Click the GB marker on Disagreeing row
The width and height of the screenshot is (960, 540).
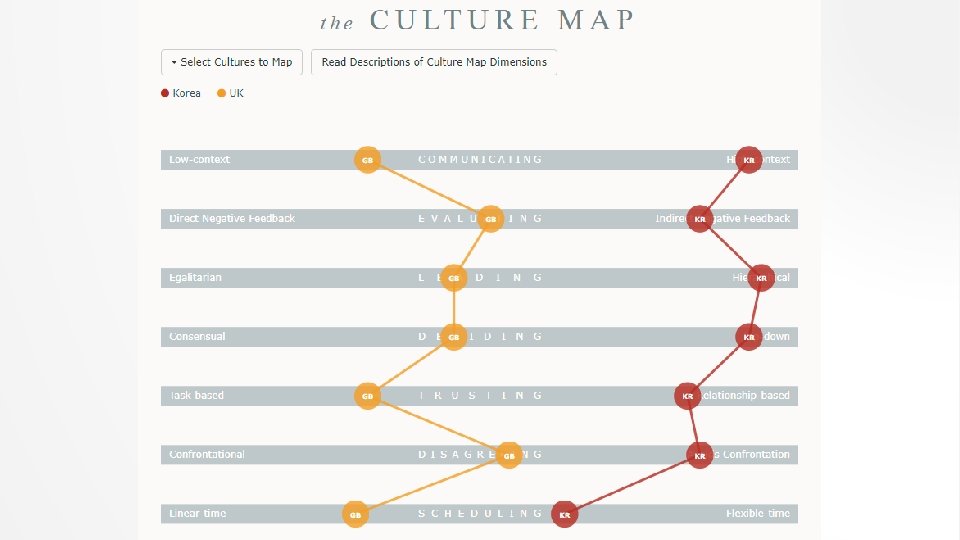click(x=509, y=455)
